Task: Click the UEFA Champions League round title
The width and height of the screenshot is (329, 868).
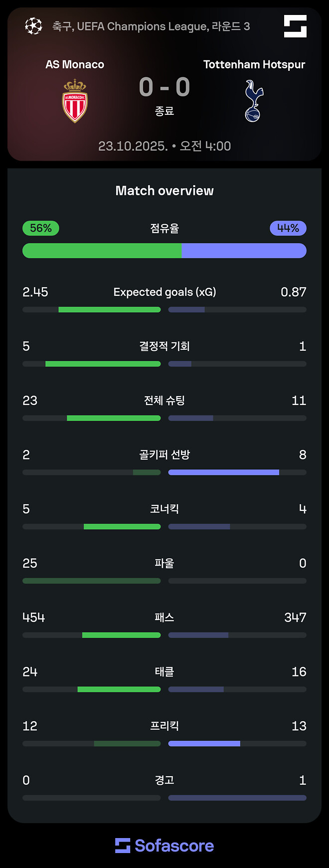Action: (x=151, y=26)
